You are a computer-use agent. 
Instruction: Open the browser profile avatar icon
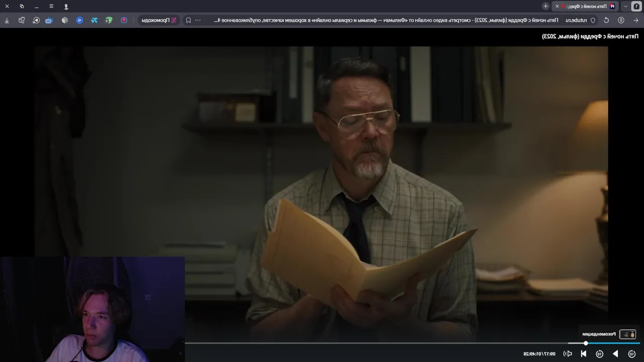(66, 6)
